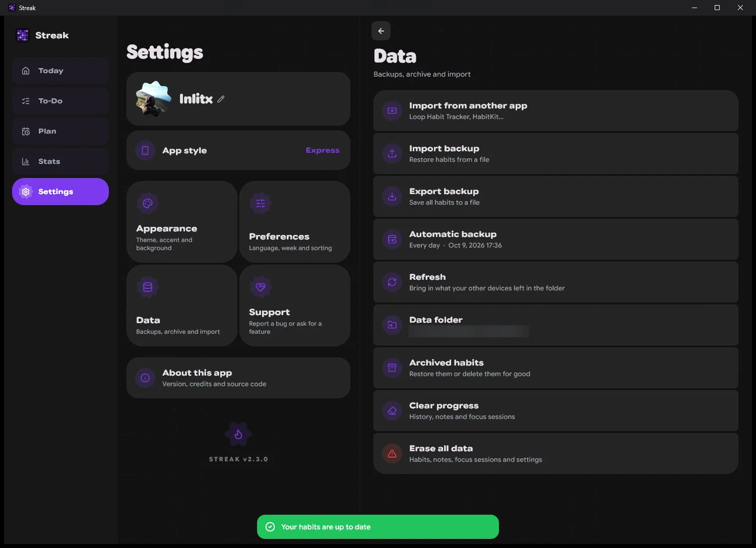
Task: Open About this app
Action: tap(238, 378)
